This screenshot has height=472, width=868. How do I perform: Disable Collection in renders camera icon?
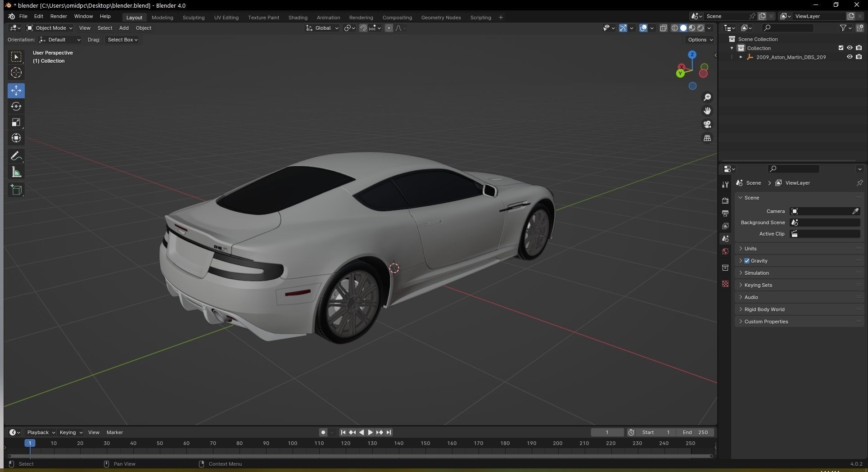click(x=859, y=48)
